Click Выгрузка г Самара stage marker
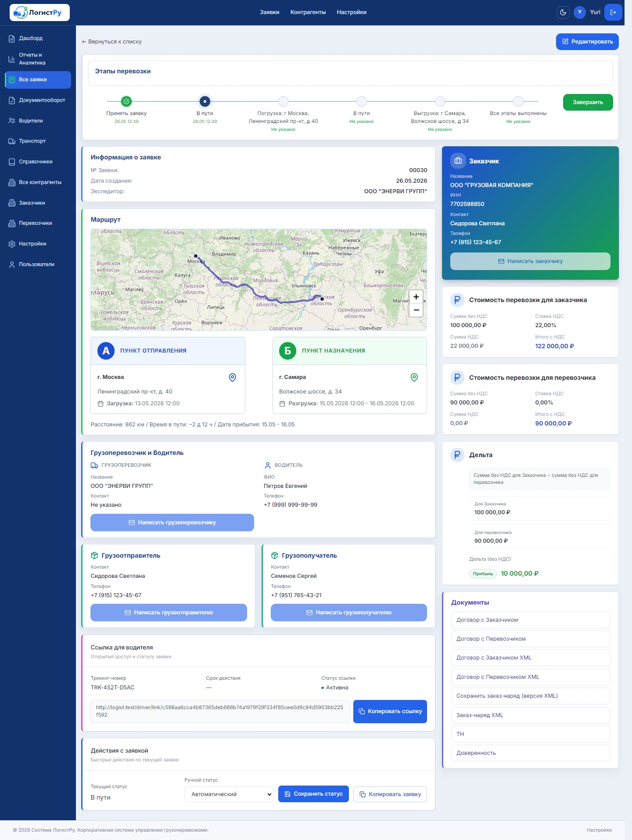This screenshot has height=840, width=632. (440, 101)
